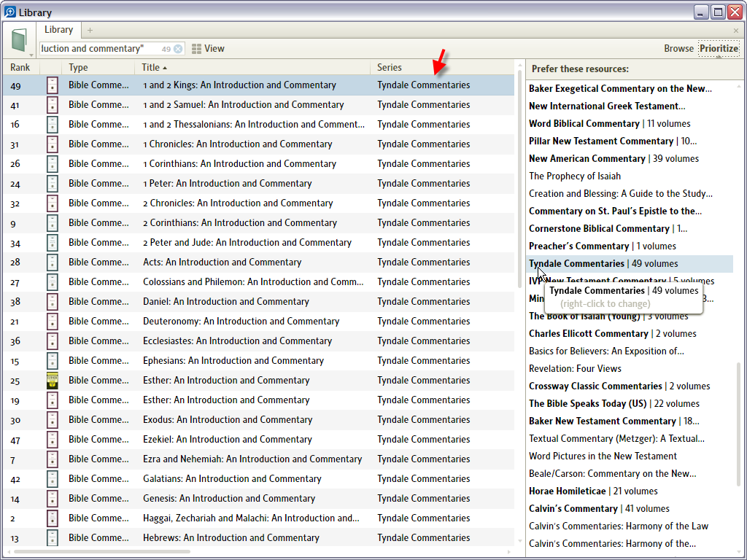The width and height of the screenshot is (747, 560).
Task: Select Revelation: Four Views entry
Action: coord(575,368)
